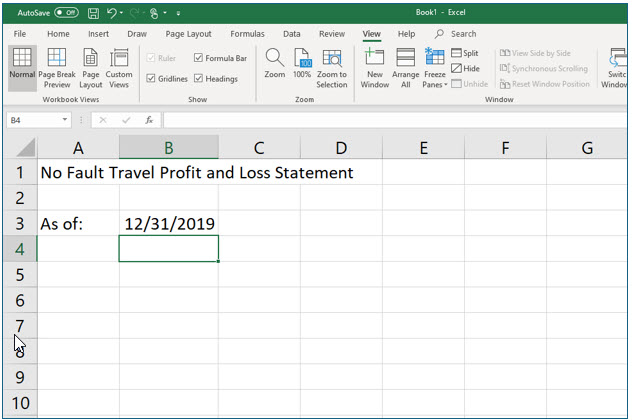
Task: Select cell containing 'As of:'
Action: tap(78, 223)
